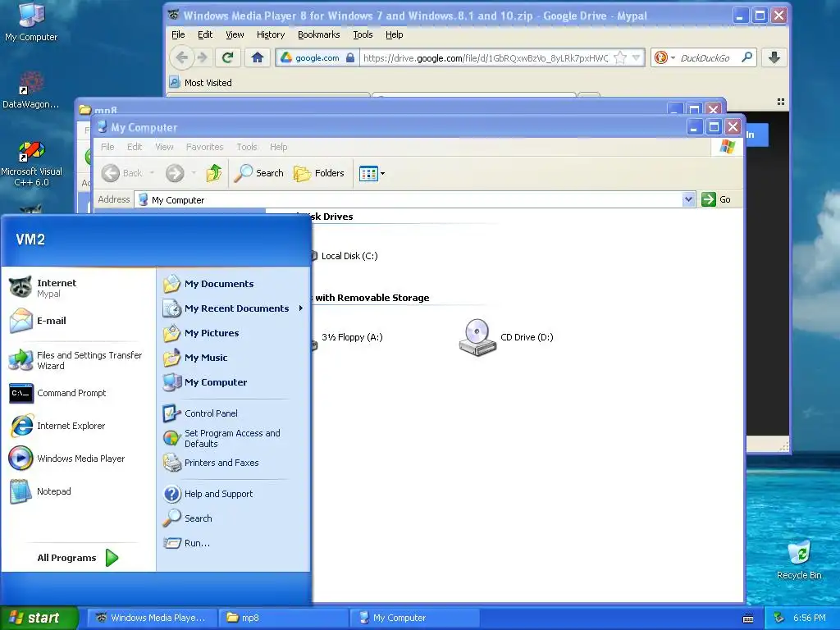Expand All Programs list
840x630 pixels.
point(78,558)
